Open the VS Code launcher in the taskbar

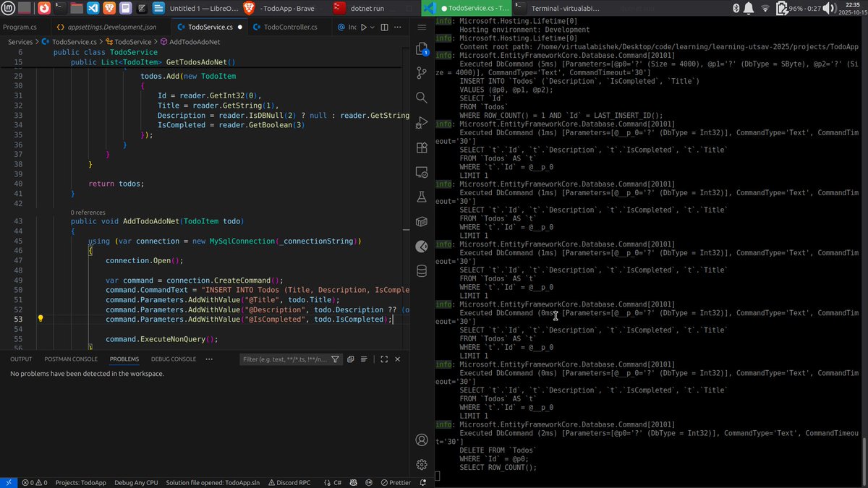93,8
